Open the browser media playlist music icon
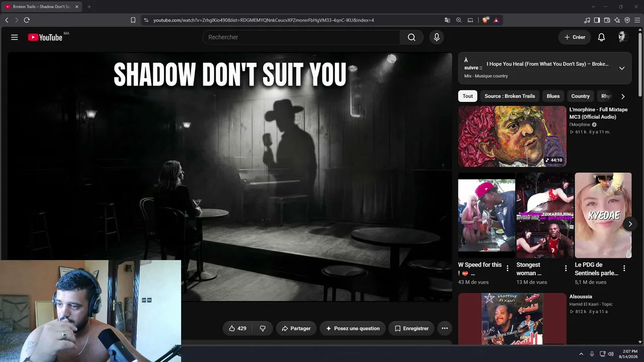Image resolution: width=644 pixels, height=362 pixels. (x=587, y=20)
